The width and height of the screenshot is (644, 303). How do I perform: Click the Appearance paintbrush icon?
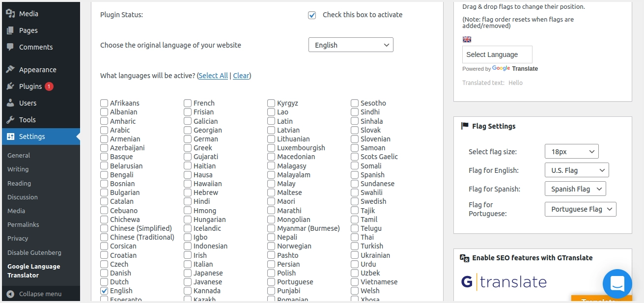(10, 69)
